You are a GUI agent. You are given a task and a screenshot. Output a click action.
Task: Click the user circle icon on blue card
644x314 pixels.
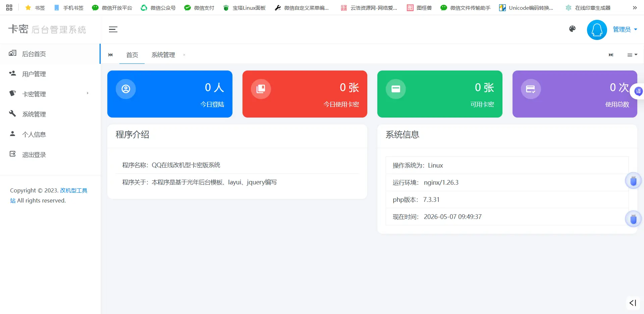click(x=126, y=89)
